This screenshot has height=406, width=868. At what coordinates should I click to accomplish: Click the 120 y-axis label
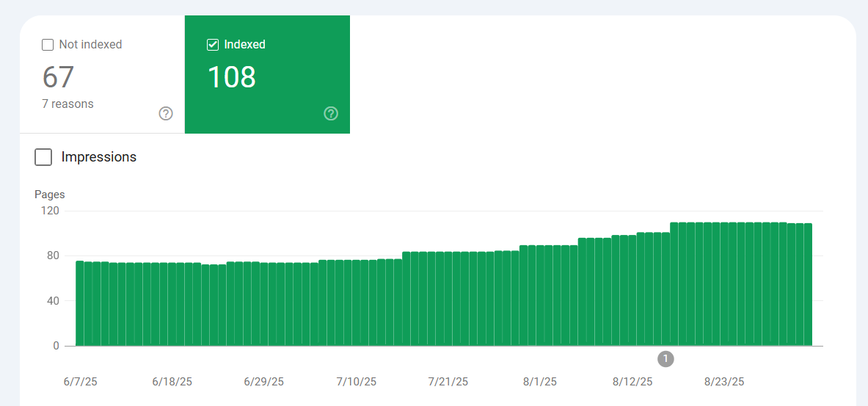point(50,211)
